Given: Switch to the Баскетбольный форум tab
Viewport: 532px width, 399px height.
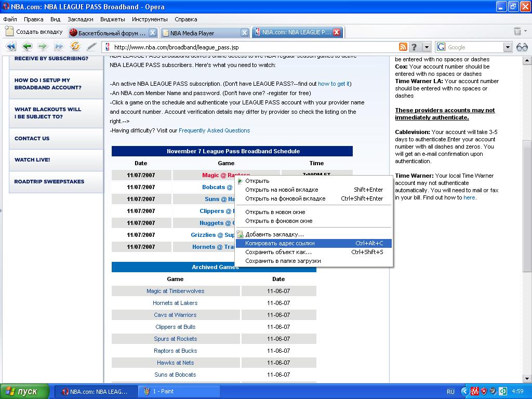Looking at the screenshot, I should coord(113,33).
